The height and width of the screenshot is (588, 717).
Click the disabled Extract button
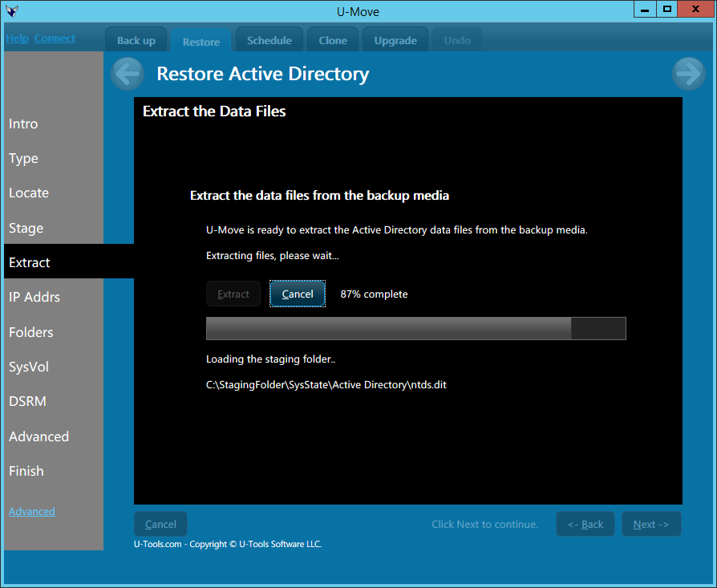(233, 294)
